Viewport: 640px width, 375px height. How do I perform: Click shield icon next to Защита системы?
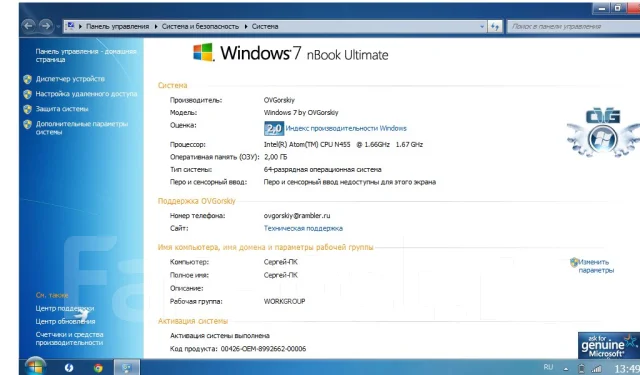[27, 109]
